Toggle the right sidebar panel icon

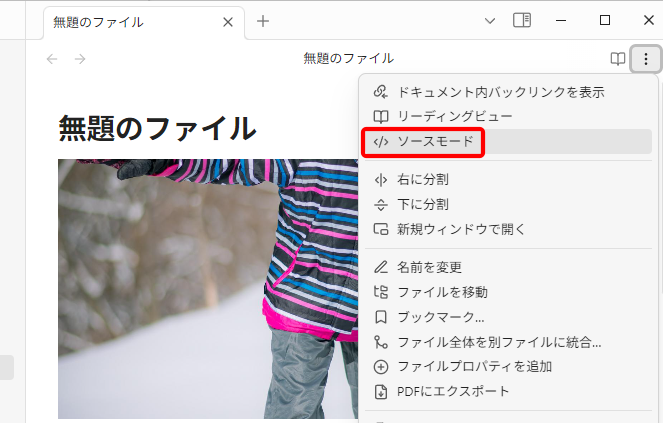click(x=522, y=20)
